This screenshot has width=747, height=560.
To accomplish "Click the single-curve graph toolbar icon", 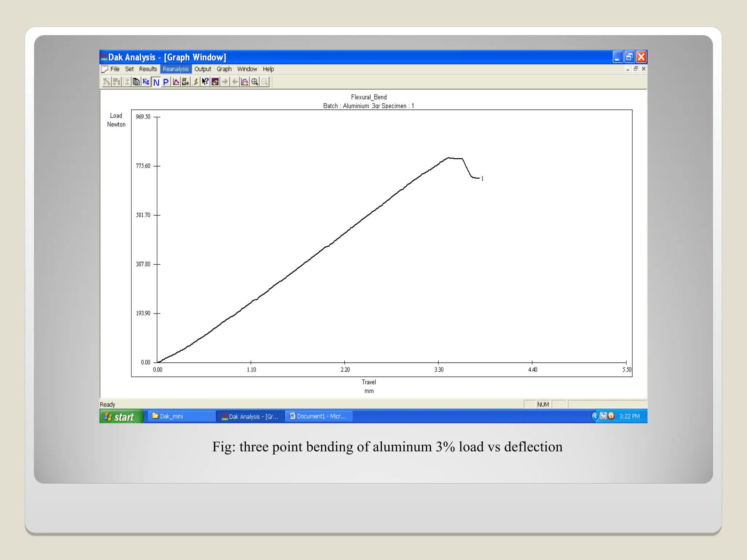I will pyautogui.click(x=176, y=82).
